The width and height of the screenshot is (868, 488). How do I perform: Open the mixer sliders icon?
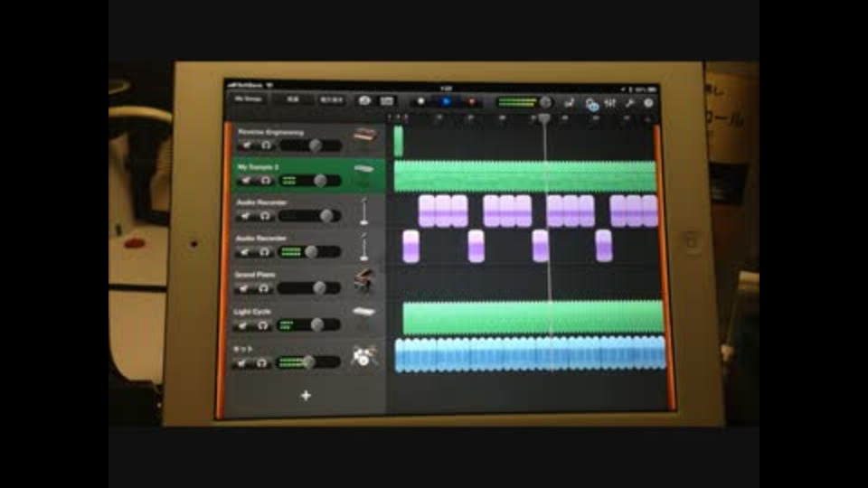[x=610, y=103]
